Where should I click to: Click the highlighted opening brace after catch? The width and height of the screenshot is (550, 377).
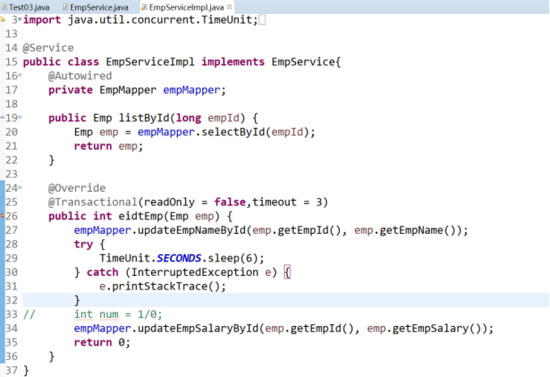[x=287, y=272]
